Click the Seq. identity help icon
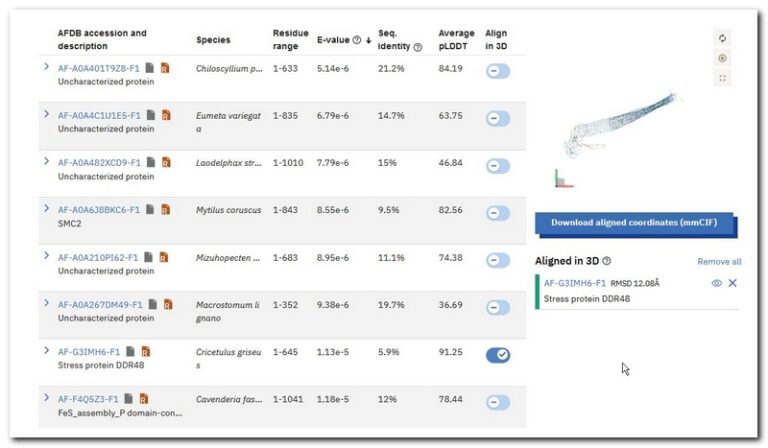Image resolution: width=768 pixels, height=448 pixels. click(x=417, y=47)
